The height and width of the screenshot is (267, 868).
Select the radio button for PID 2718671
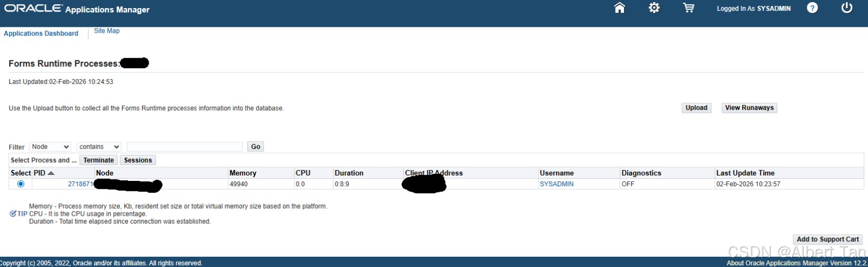[20, 184]
